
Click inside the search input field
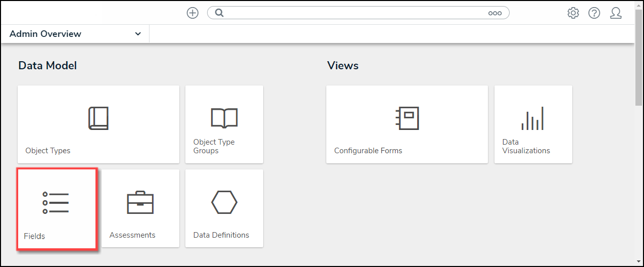point(354,13)
